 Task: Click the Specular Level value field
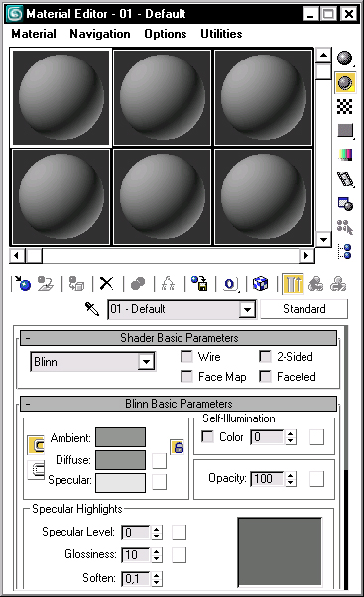coord(136,533)
